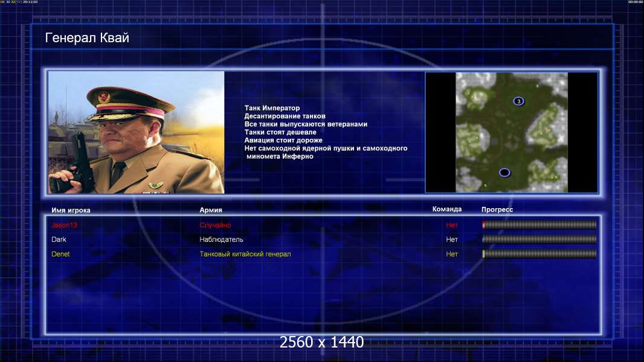
Task: Click Denet's loading progress bar
Action: click(539, 254)
